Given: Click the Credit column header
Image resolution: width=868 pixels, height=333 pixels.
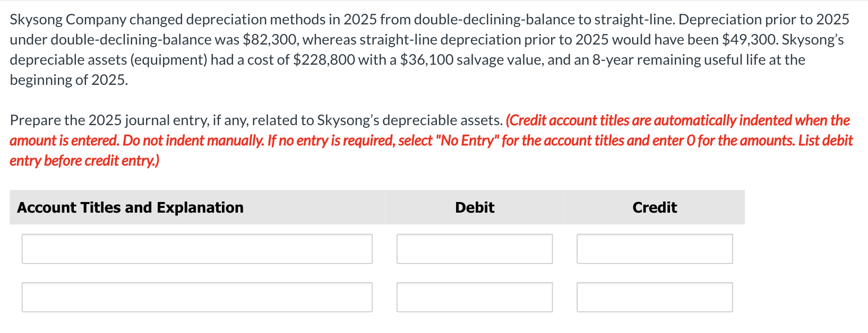Looking at the screenshot, I should tap(655, 207).
